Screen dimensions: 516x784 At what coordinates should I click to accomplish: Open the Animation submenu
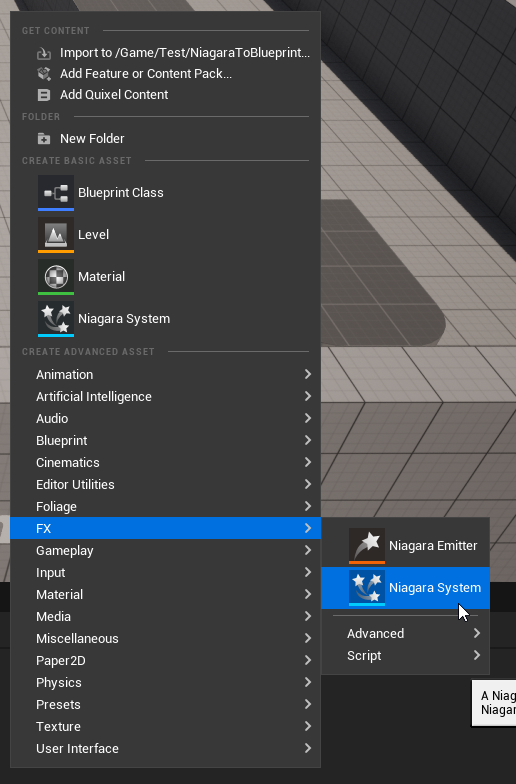pos(165,374)
